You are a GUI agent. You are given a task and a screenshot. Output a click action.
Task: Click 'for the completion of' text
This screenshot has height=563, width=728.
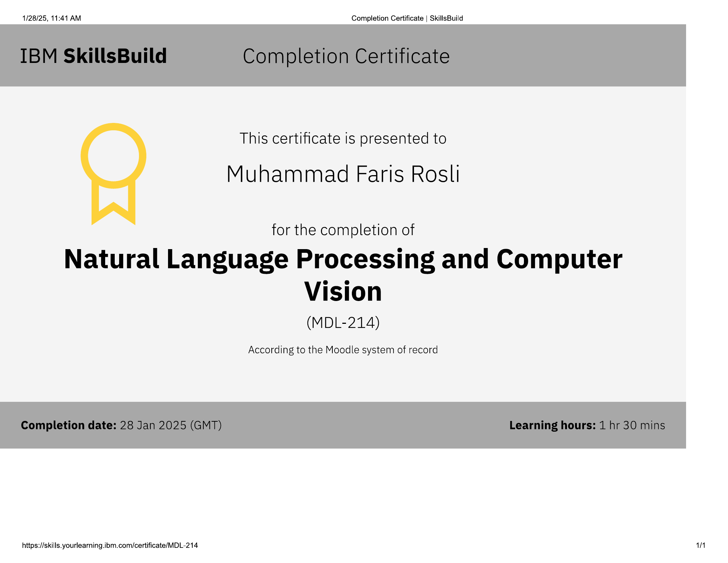(x=343, y=230)
